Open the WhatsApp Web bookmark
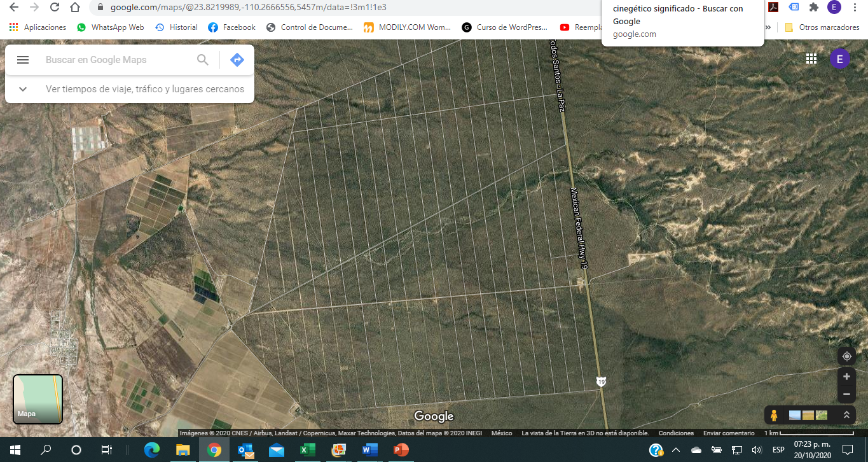 (x=110, y=27)
